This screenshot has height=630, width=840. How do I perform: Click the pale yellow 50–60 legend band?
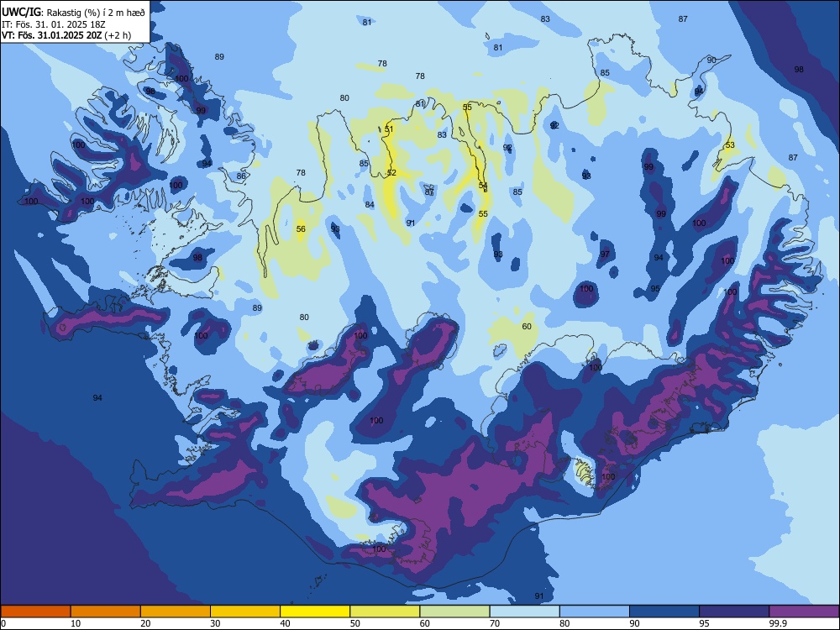point(386,612)
